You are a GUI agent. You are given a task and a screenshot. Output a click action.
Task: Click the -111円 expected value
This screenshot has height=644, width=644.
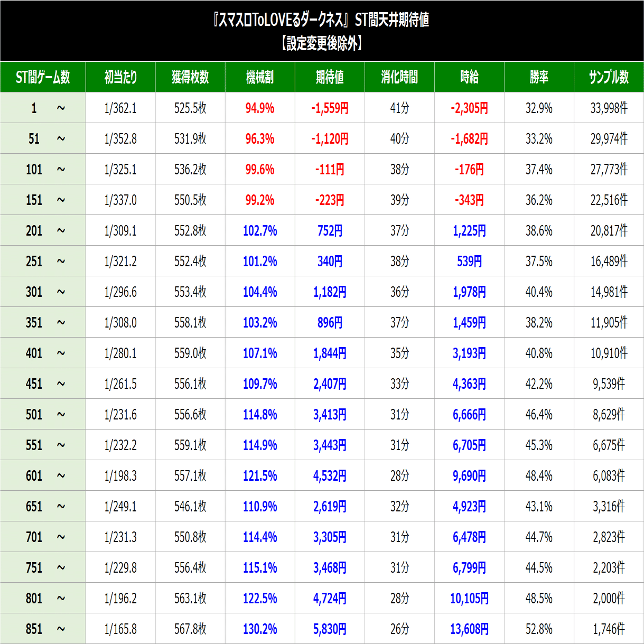pos(330,170)
